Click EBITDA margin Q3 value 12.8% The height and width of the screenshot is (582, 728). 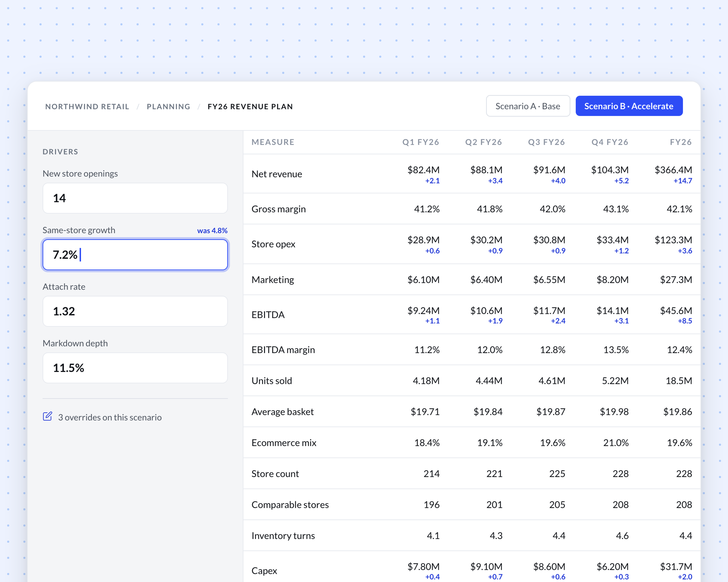[552, 350]
